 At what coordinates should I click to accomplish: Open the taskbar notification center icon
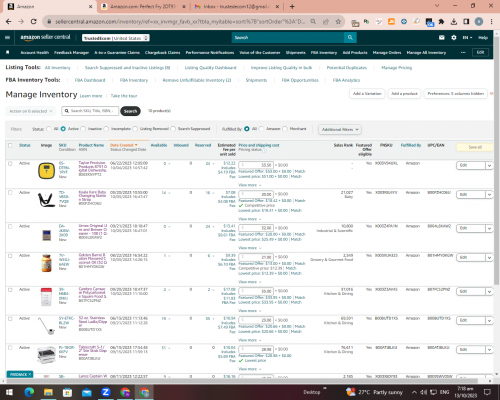tap(487, 392)
